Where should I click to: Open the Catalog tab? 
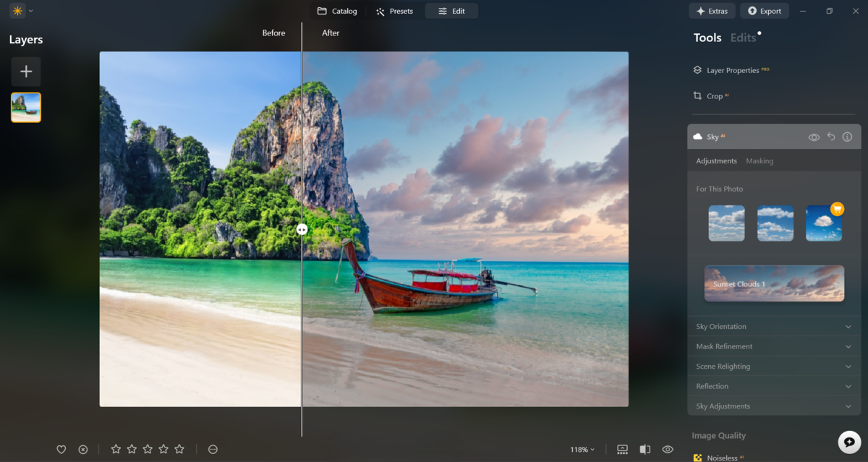(337, 11)
